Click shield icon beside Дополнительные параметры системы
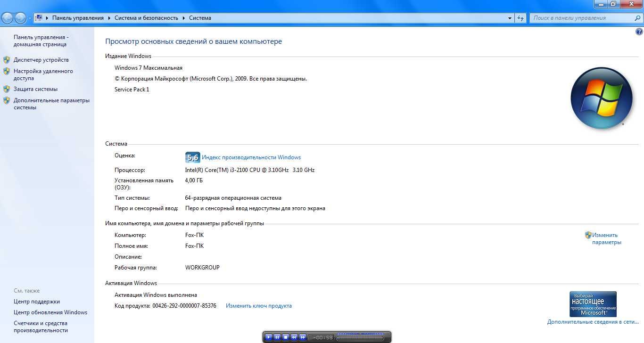Viewport: 644px width, 343px height. (x=7, y=100)
